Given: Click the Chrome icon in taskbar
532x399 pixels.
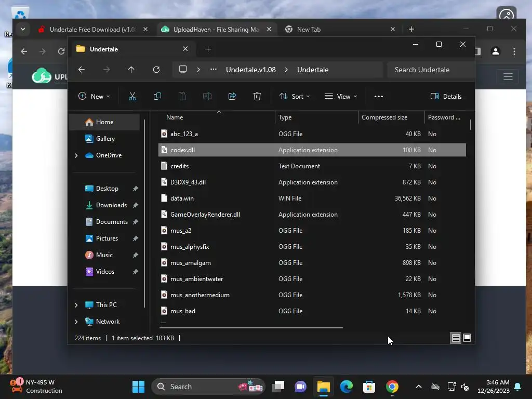Looking at the screenshot, I should (x=392, y=387).
